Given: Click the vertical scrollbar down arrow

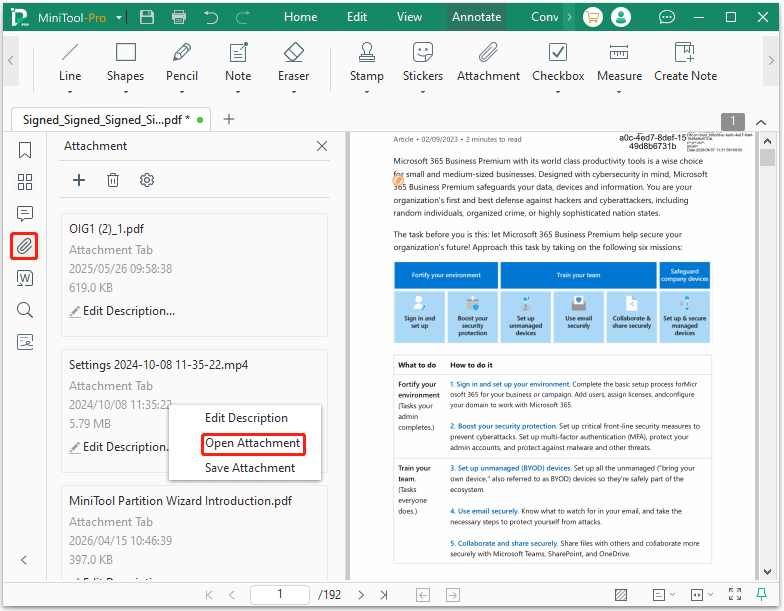Looking at the screenshot, I should click(768, 572).
